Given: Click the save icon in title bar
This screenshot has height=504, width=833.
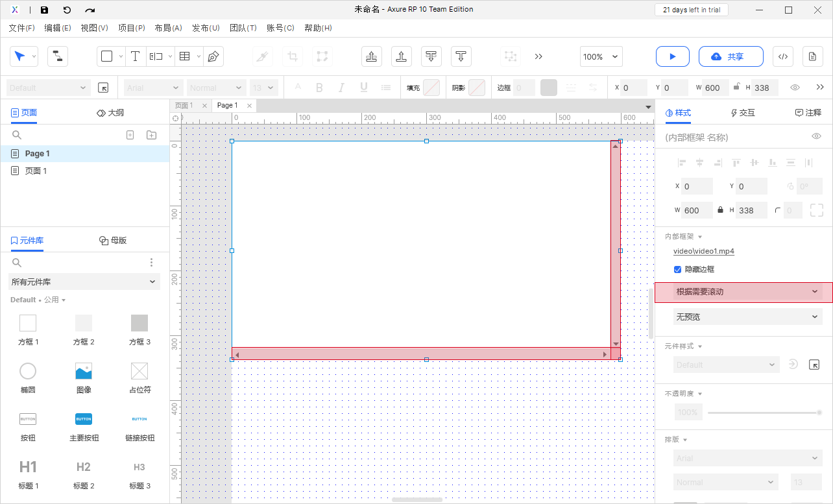Looking at the screenshot, I should coord(44,10).
